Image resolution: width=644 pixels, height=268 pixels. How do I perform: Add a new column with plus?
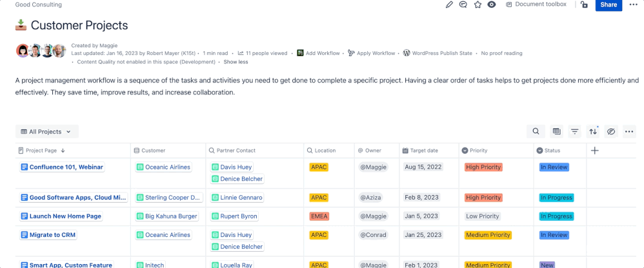595,151
